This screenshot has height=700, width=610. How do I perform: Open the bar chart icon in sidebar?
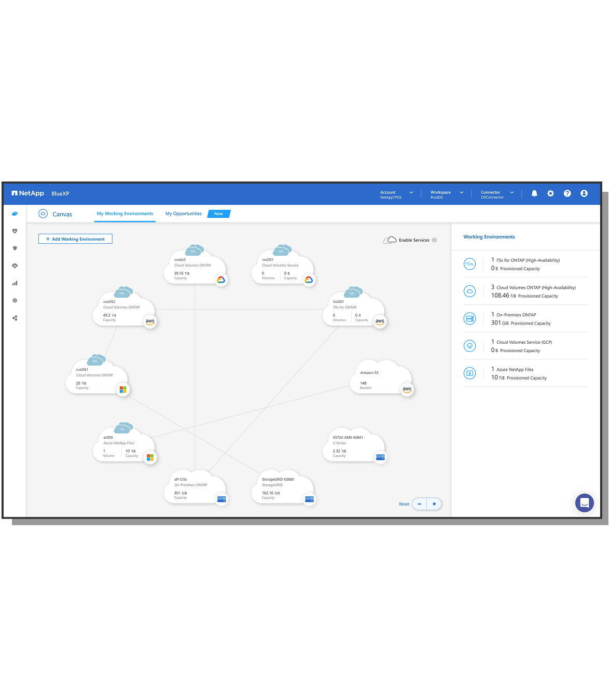(15, 283)
